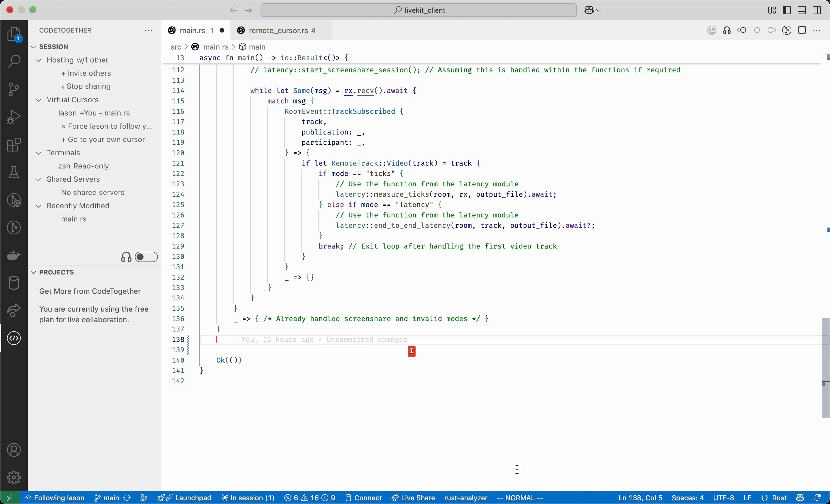Click the remote window indicator in status bar
The height and width of the screenshot is (504, 830).
pos(10,498)
